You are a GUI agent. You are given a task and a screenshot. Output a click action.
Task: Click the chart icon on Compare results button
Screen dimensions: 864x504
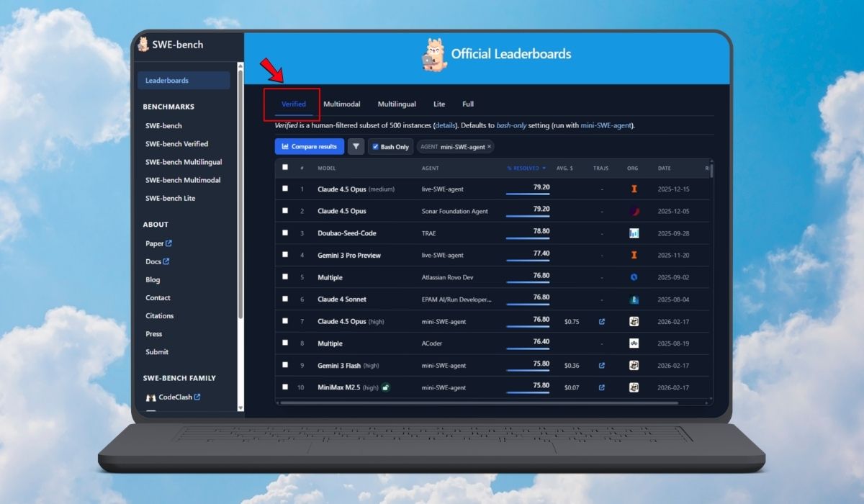285,146
